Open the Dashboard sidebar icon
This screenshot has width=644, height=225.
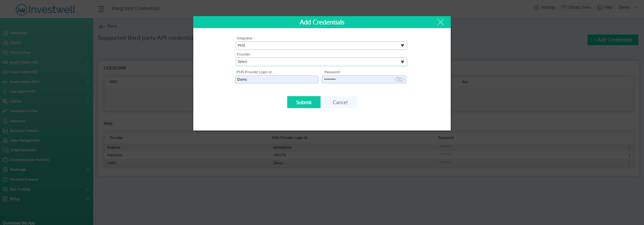point(5,33)
